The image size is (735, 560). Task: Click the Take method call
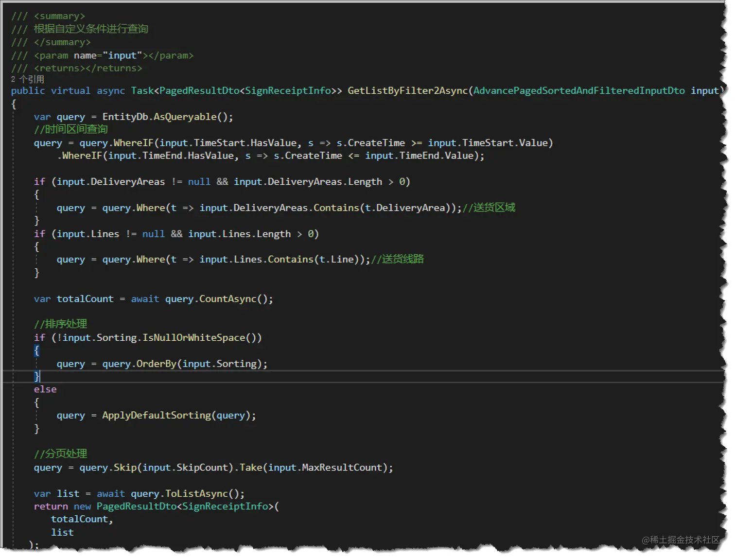(x=251, y=467)
